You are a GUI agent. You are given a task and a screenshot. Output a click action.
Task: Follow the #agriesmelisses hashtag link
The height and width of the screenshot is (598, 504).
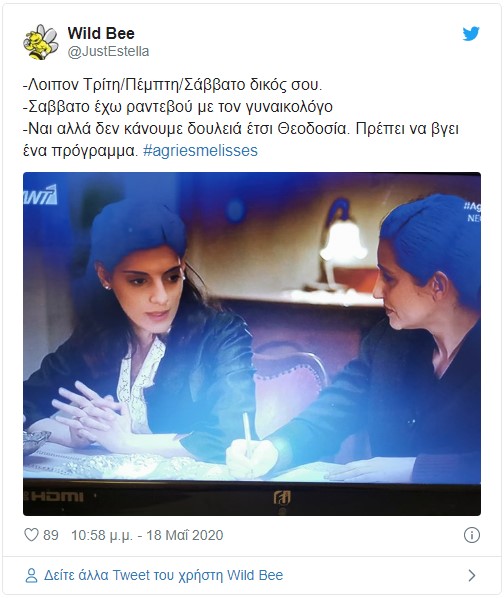coord(200,151)
